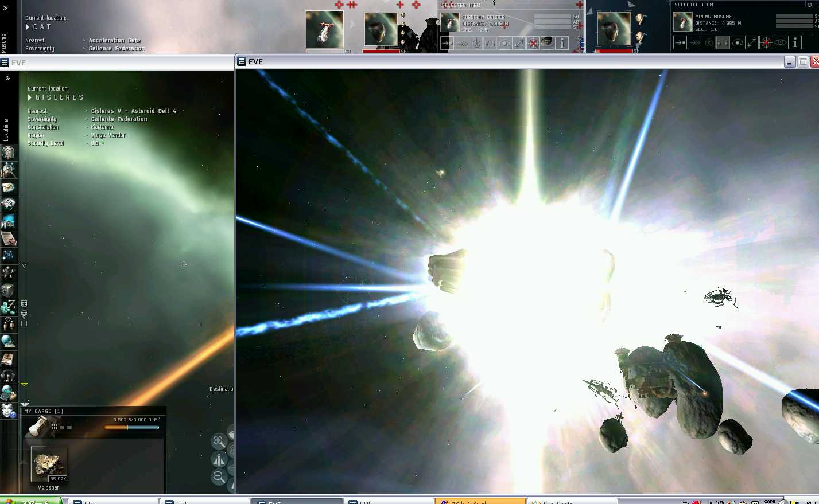819x504 pixels.
Task: Switch cargo to icon grid view
Action: tap(55, 426)
